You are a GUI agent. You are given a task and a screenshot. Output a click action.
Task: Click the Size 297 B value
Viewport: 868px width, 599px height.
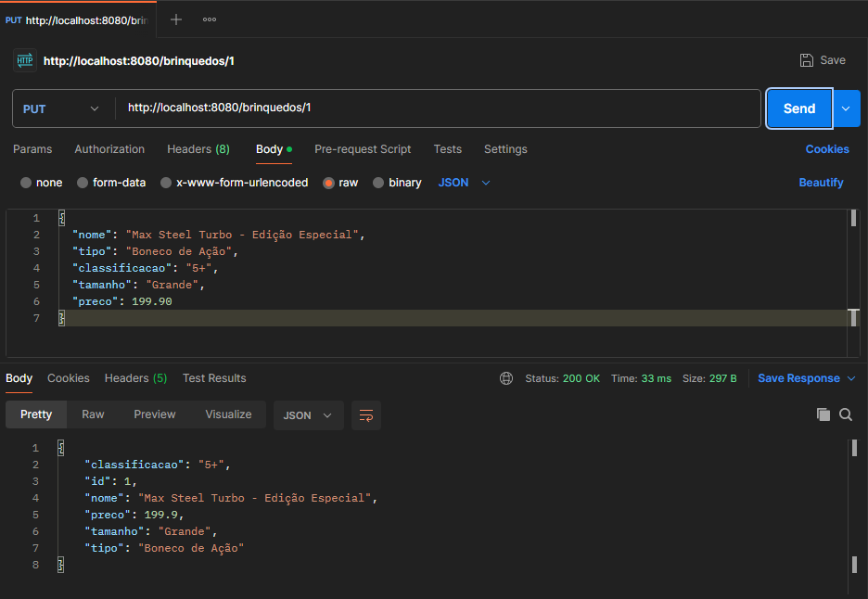(723, 378)
